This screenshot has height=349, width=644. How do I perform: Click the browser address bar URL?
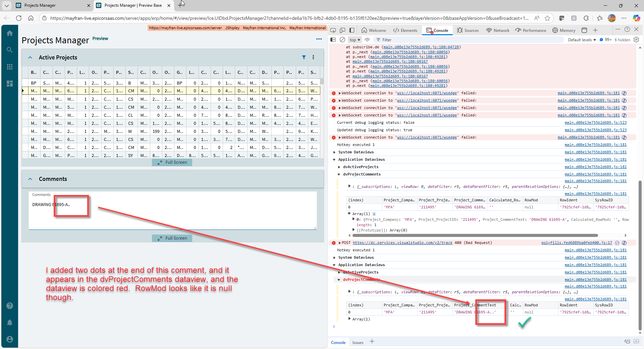[289, 18]
